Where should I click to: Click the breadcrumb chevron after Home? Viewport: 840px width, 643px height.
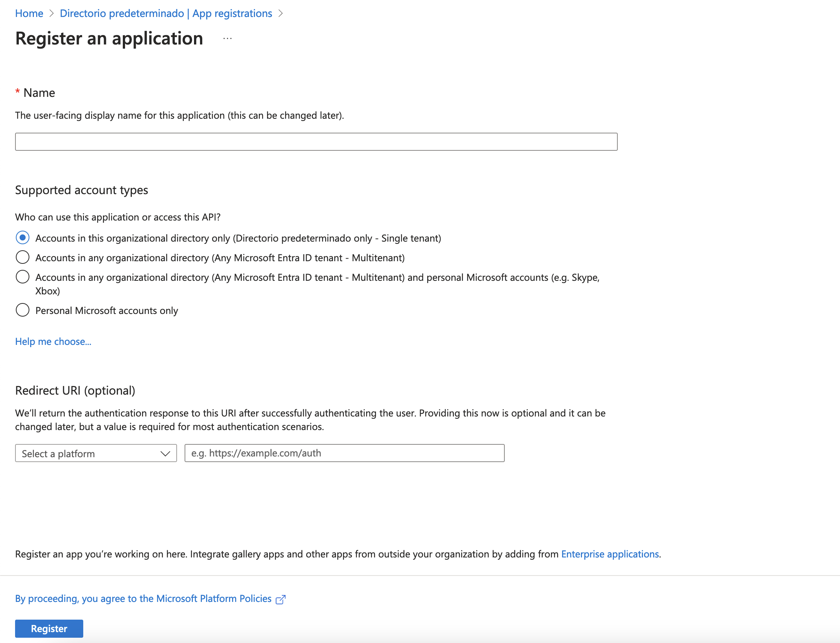(52, 13)
